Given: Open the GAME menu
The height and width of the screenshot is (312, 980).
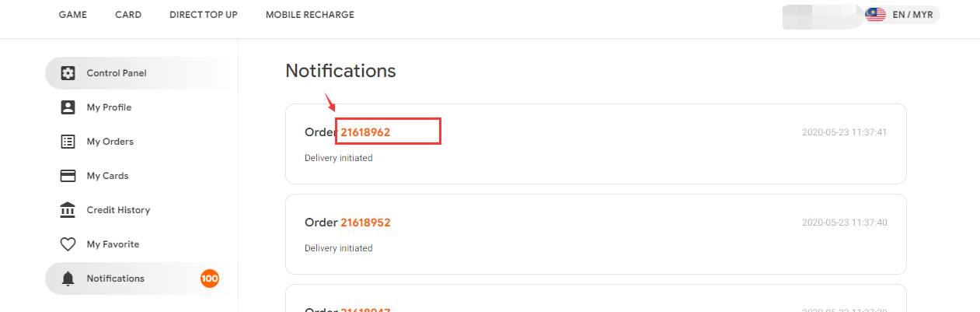Looking at the screenshot, I should coord(73,15).
